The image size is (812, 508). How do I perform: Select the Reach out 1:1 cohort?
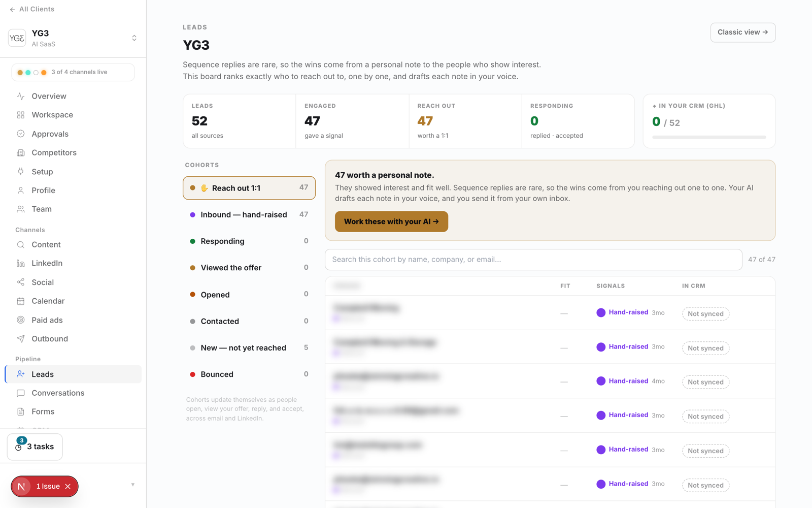tap(249, 188)
